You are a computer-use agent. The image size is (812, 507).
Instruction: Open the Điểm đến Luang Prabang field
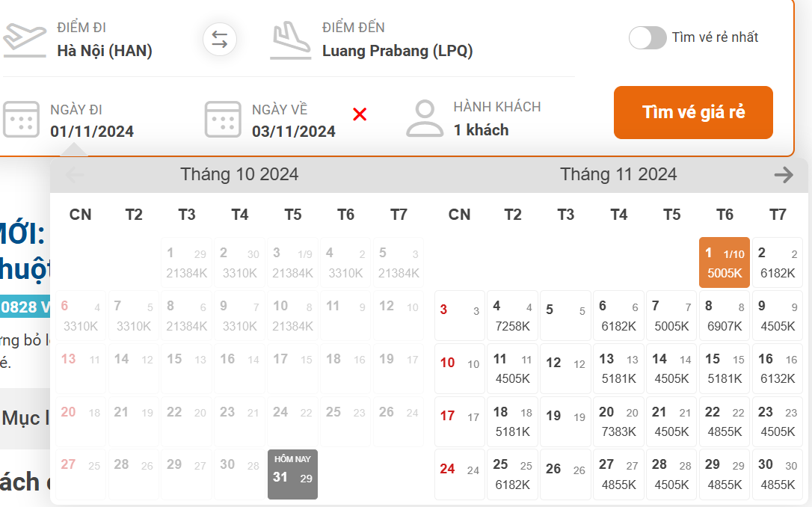pos(397,51)
